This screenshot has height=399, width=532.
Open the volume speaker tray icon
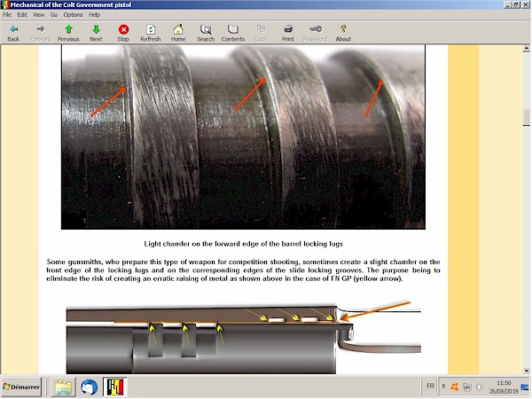[480, 387]
